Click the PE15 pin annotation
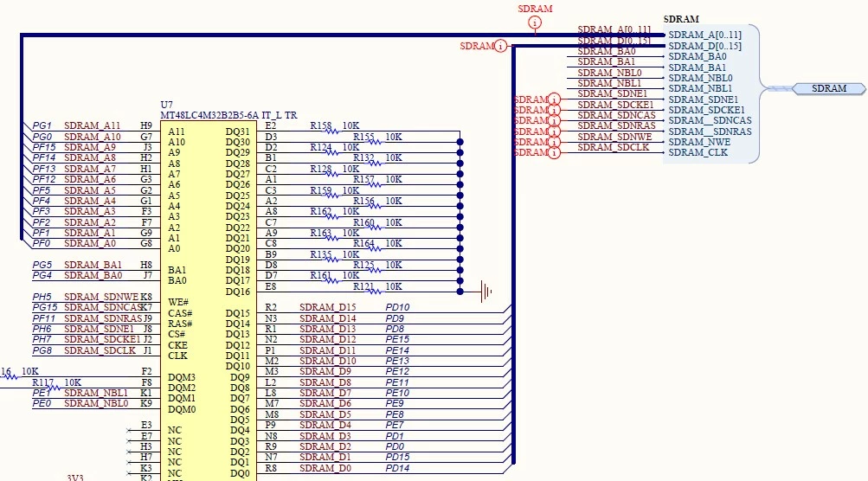Viewport: 868px width, 481px height. click(x=397, y=339)
